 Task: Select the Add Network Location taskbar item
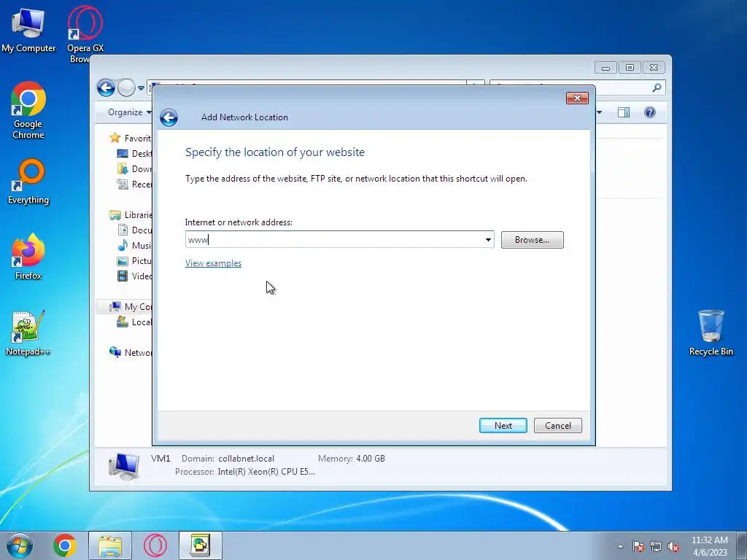[x=201, y=545]
